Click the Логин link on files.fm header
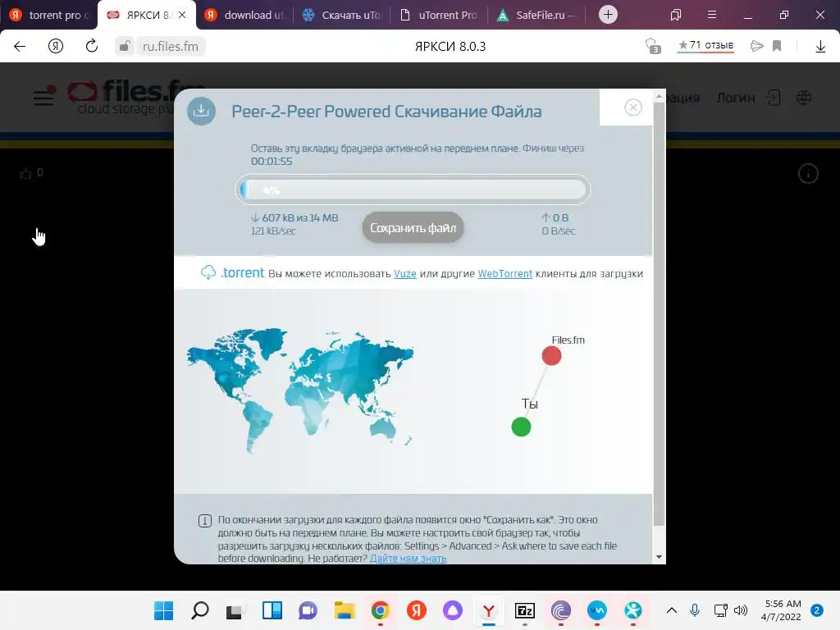The image size is (840, 630). [x=736, y=98]
